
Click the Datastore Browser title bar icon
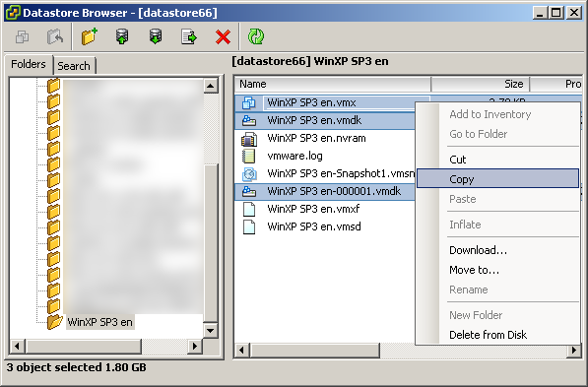[13, 13]
